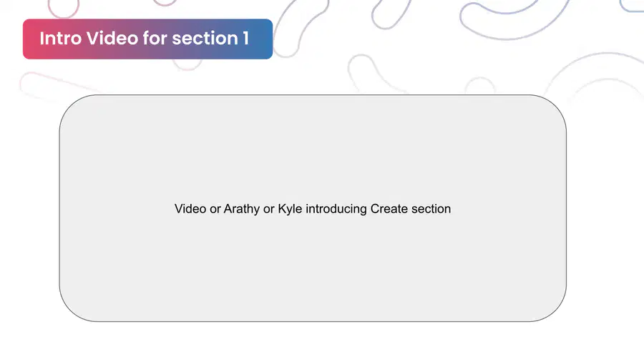Select the blue end of the gradient banner

pyautogui.click(x=263, y=39)
